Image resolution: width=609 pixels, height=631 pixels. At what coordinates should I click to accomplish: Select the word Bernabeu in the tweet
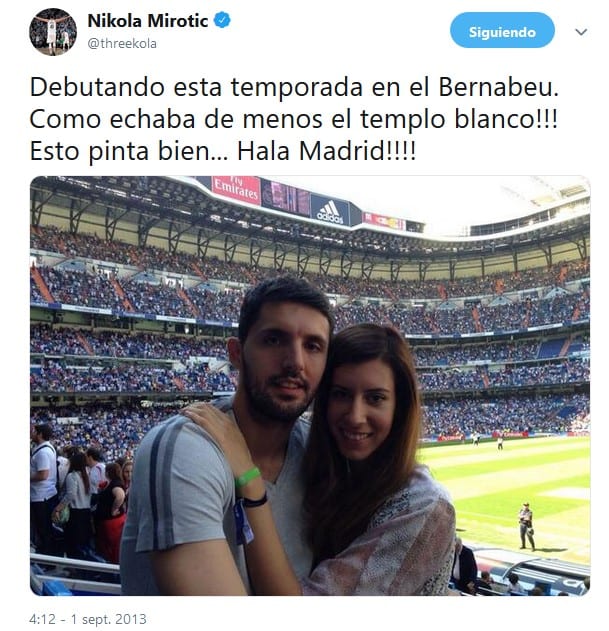pos(498,87)
